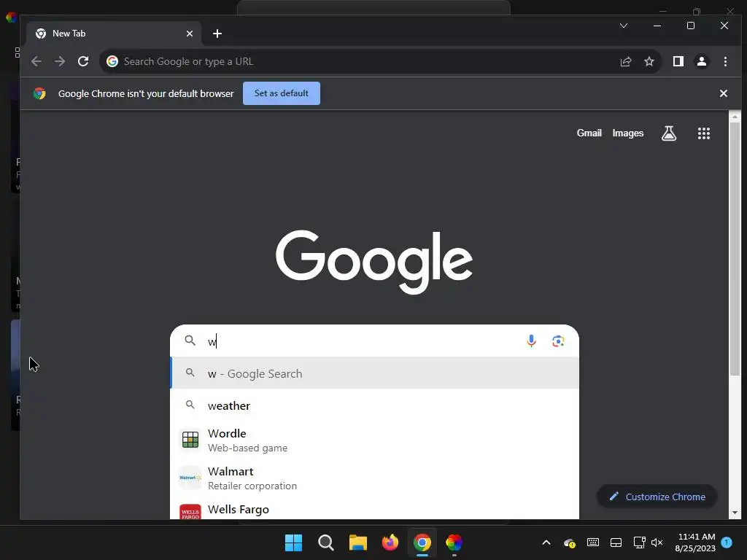Click the Customize Chrome button
Image resolution: width=747 pixels, height=560 pixels.
click(657, 497)
